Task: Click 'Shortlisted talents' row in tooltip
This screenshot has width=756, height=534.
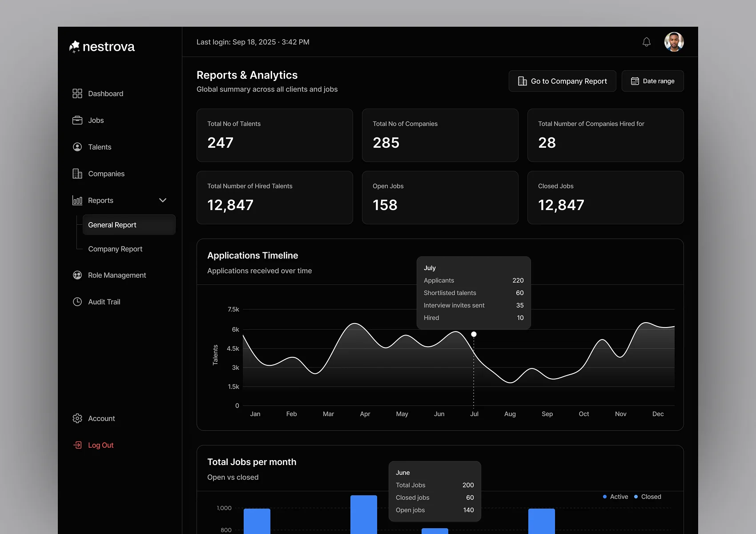Action: (474, 293)
